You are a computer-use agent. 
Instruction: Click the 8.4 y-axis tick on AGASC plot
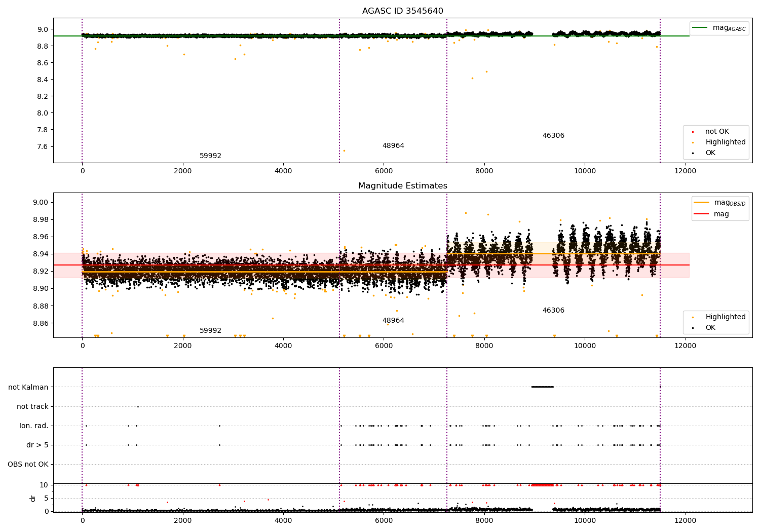click(x=43, y=80)
